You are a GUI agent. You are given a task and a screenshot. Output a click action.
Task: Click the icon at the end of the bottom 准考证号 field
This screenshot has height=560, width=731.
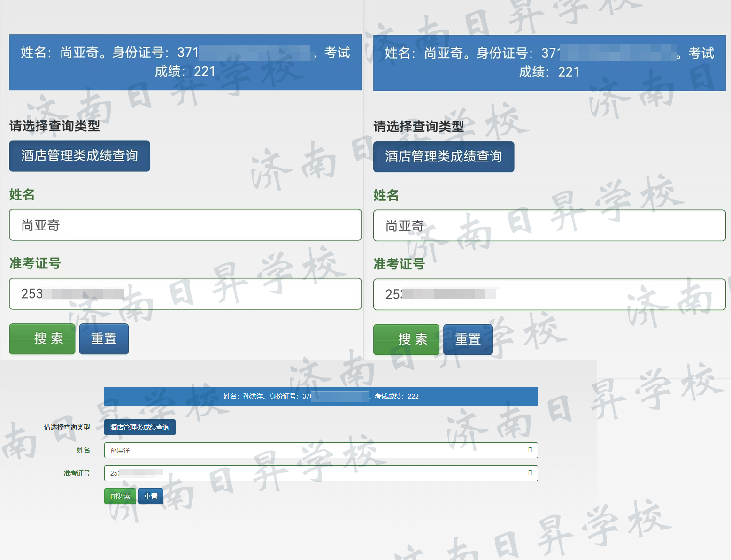pyautogui.click(x=530, y=473)
